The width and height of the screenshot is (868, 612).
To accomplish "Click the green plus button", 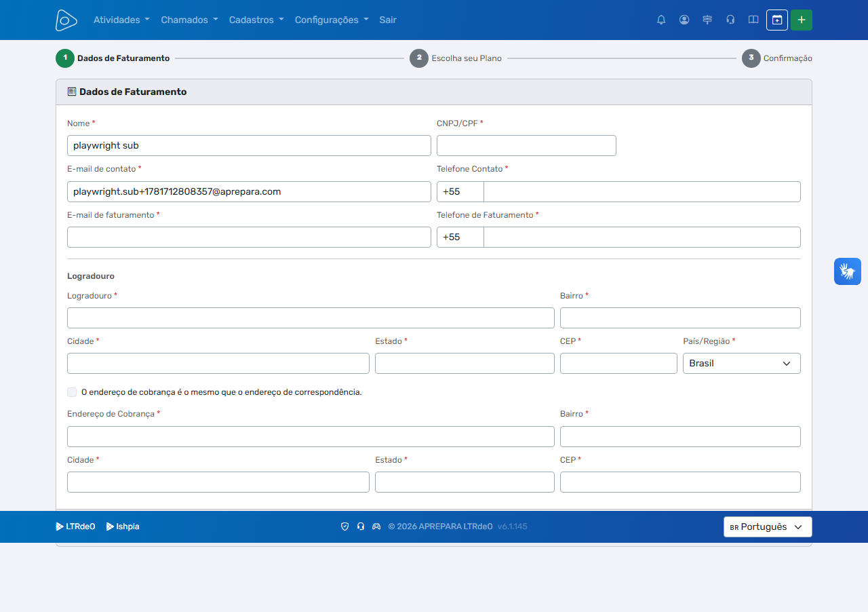I will (x=802, y=20).
